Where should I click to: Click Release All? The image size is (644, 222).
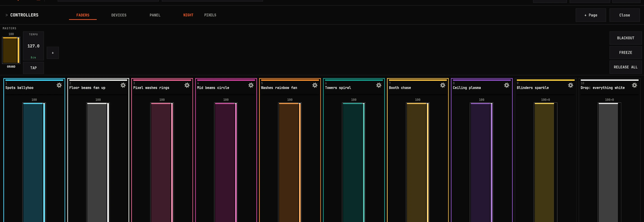click(626, 67)
